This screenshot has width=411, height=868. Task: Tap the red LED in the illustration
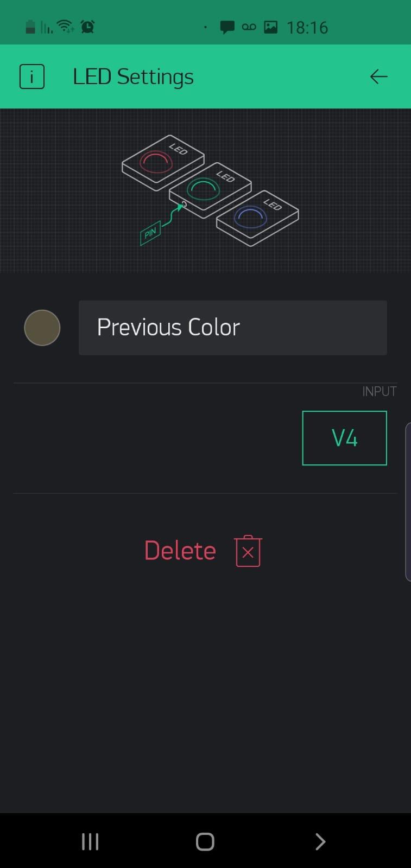(157, 161)
